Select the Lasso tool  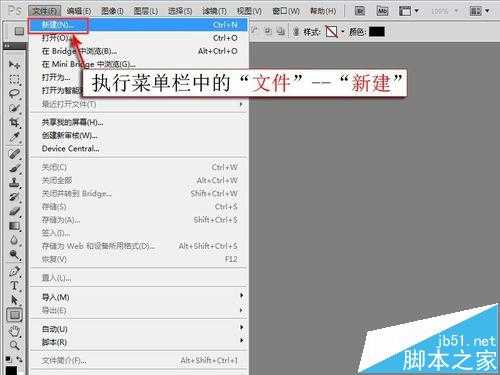coord(14,94)
